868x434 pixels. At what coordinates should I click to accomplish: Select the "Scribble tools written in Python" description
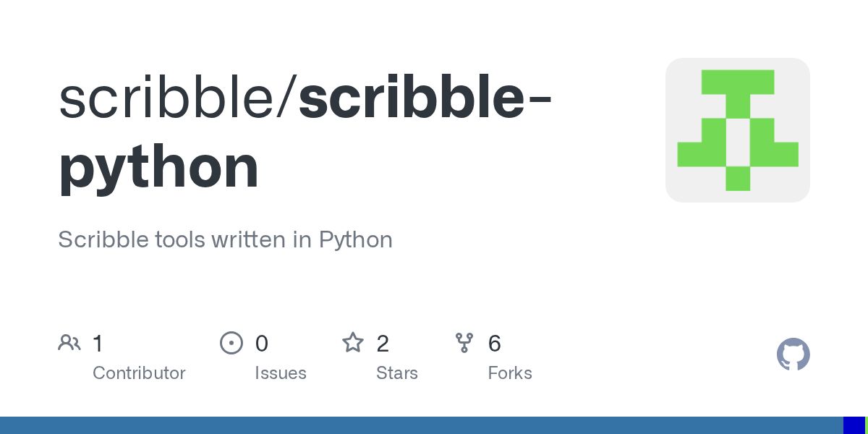coord(225,239)
